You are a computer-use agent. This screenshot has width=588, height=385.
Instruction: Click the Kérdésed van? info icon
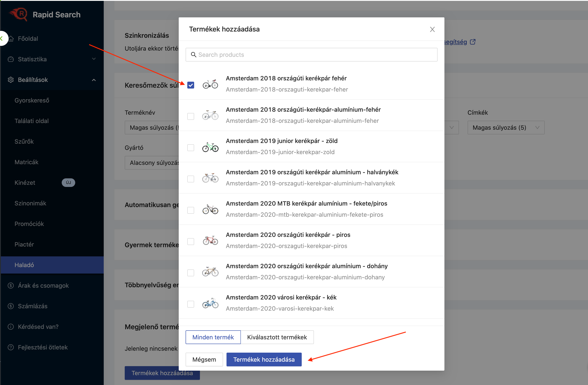pyautogui.click(x=11, y=327)
